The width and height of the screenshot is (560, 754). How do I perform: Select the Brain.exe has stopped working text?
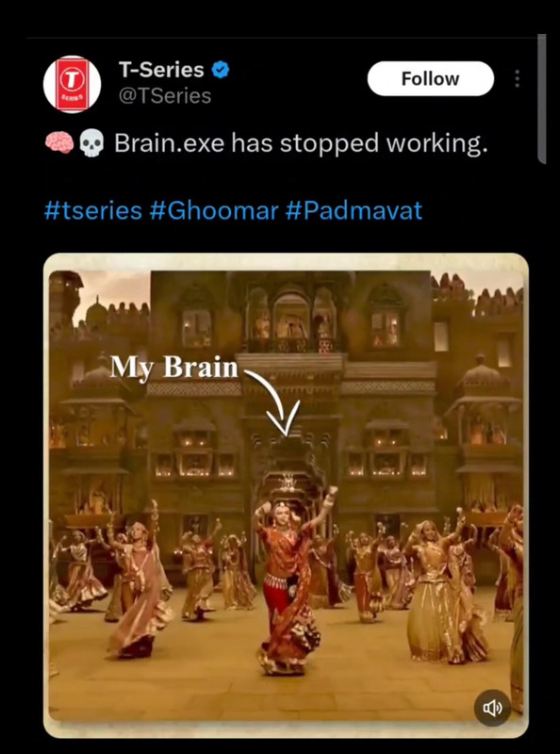pos(301,143)
